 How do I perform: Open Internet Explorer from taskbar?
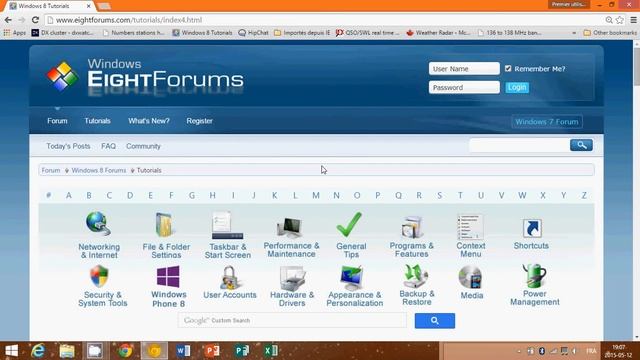point(38,351)
